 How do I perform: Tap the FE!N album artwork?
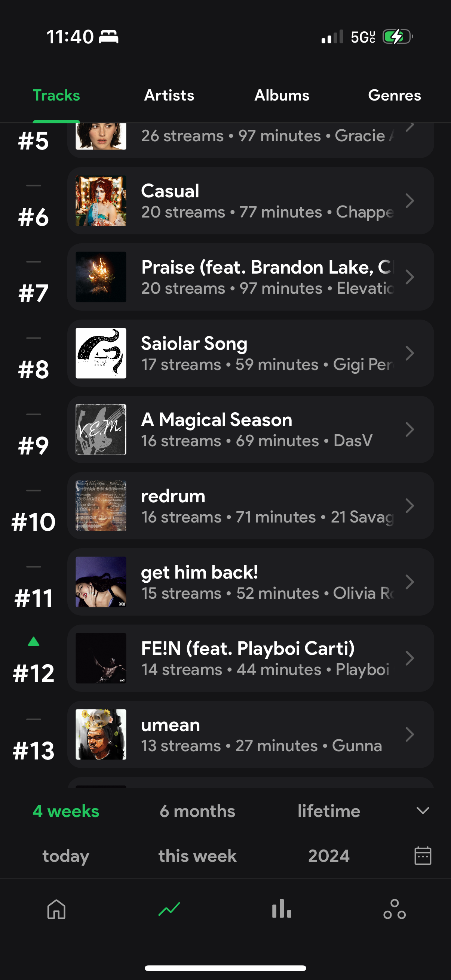coord(101,658)
